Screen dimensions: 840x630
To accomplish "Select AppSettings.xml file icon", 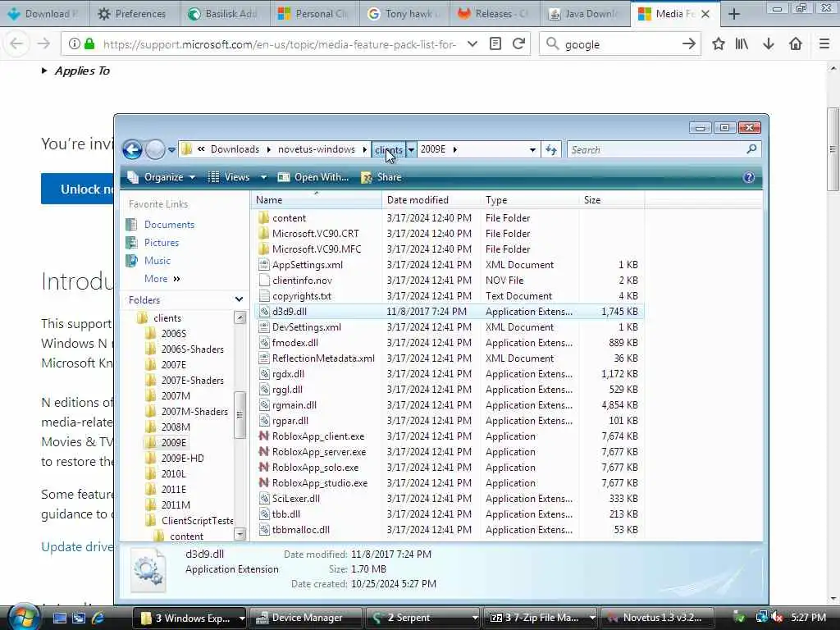I will pos(263,265).
